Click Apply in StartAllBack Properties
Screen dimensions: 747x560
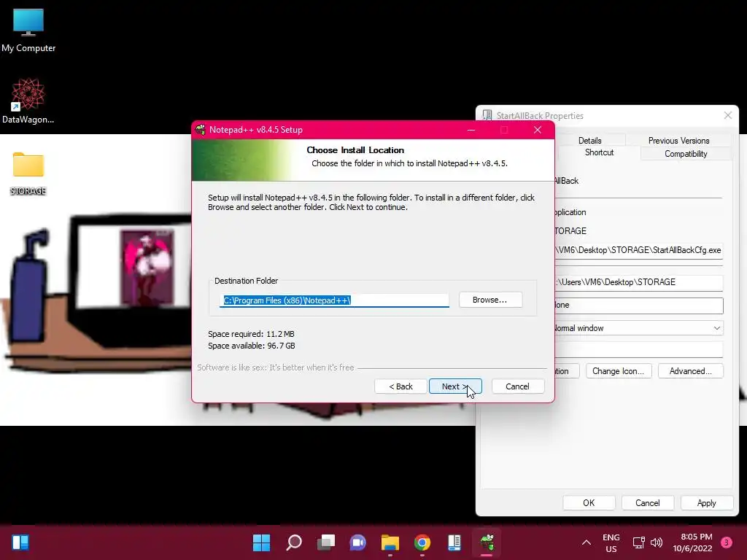click(x=706, y=503)
